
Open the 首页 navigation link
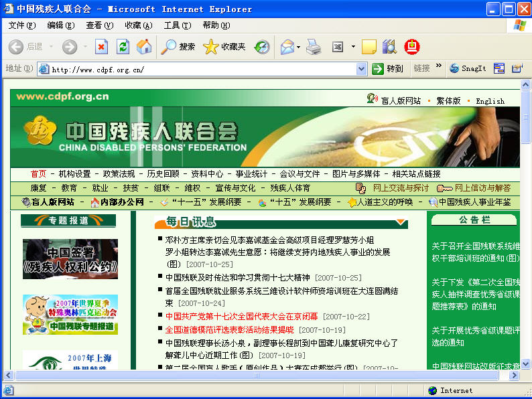click(38, 174)
